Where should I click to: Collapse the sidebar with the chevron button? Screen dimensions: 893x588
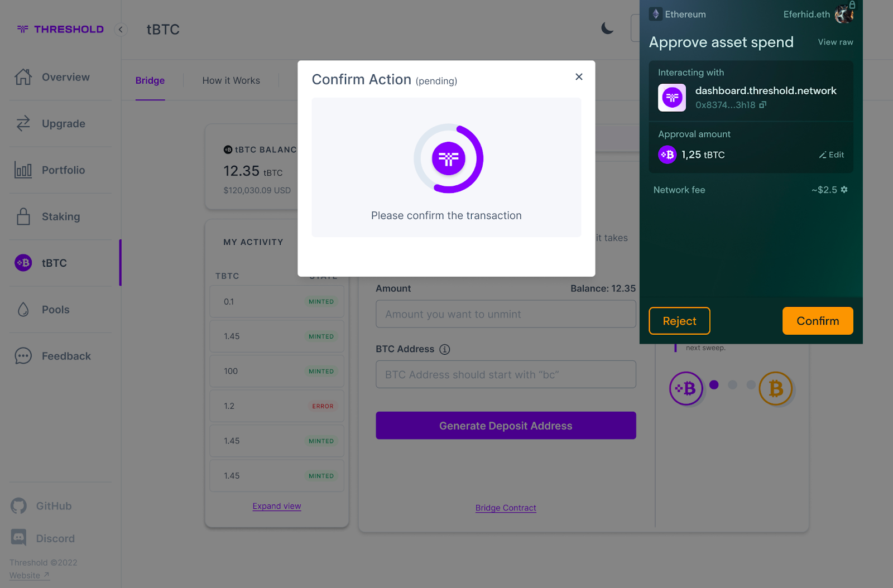point(121,30)
